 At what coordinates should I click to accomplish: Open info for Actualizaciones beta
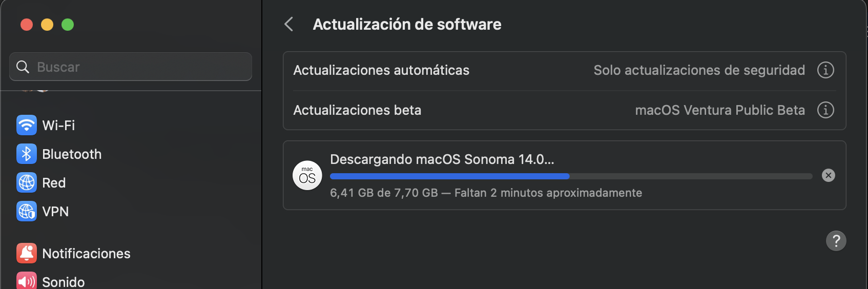pos(825,110)
